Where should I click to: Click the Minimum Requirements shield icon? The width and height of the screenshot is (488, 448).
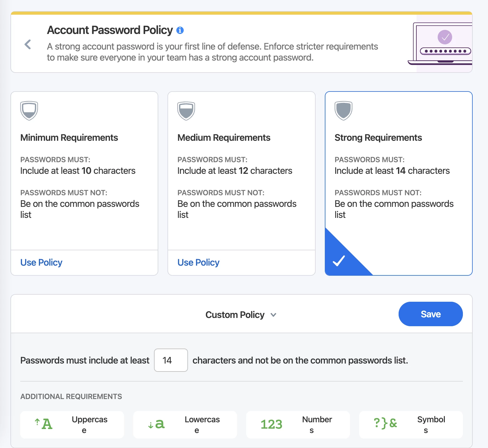coord(29,110)
